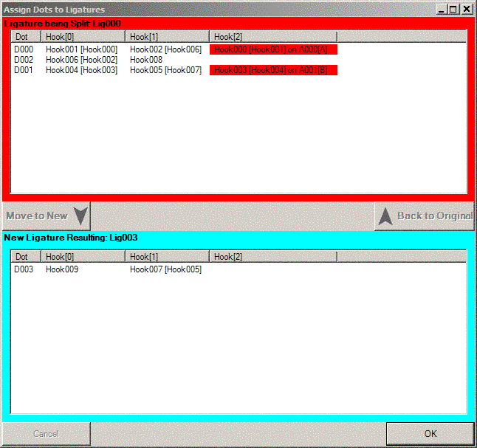Maximize the Assign Dots to Ligatures window
This screenshot has width=477, height=448.
click(x=453, y=10)
